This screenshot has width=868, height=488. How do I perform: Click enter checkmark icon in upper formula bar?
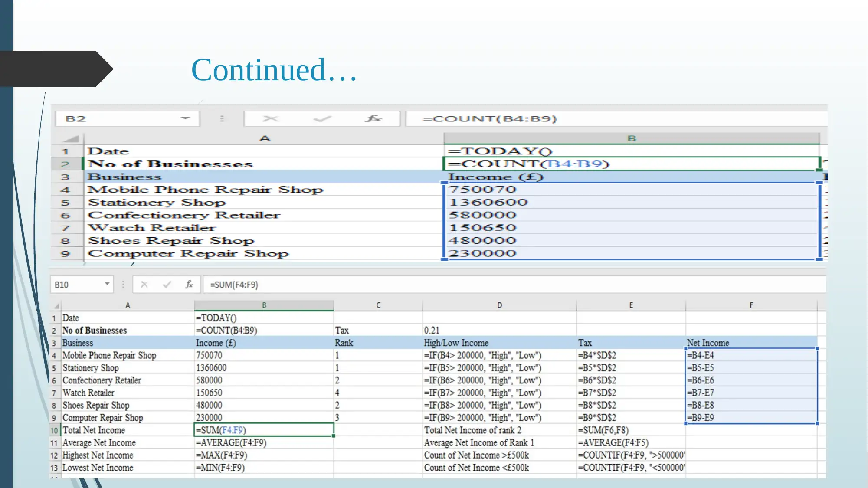tap(322, 118)
